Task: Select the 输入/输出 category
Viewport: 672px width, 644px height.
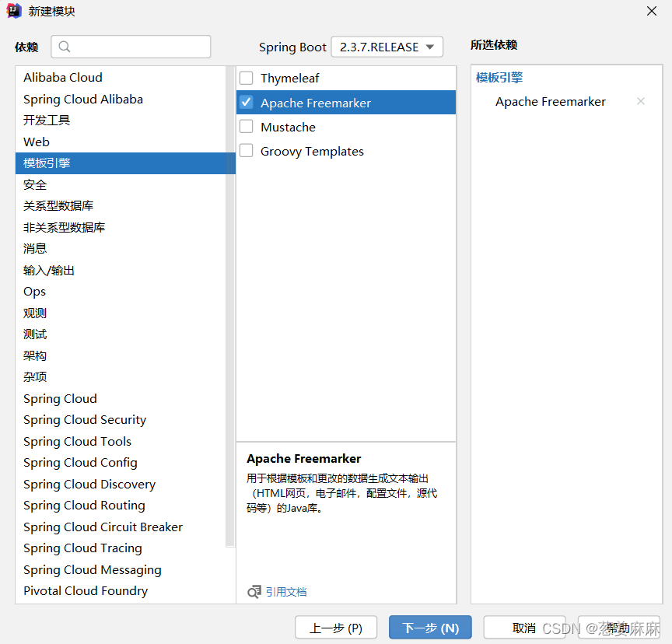Action: (x=121, y=271)
